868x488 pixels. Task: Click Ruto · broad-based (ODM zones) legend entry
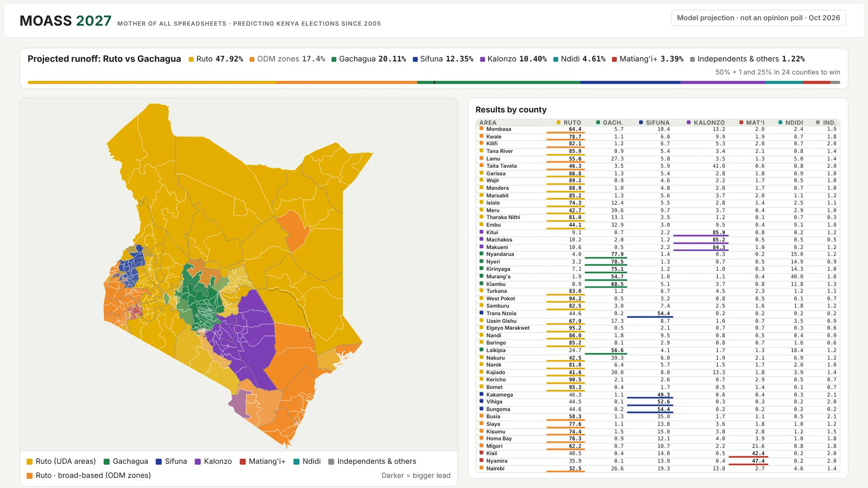pos(89,475)
